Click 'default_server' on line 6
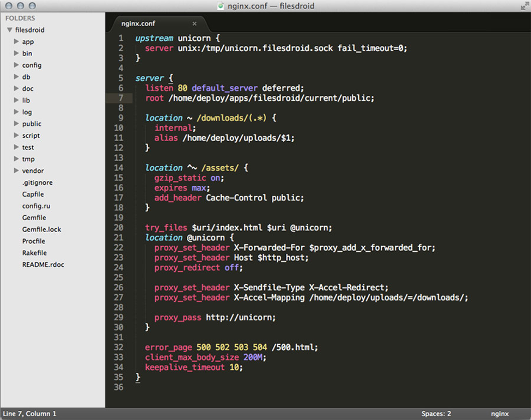This screenshot has height=420, width=531. tap(224, 88)
